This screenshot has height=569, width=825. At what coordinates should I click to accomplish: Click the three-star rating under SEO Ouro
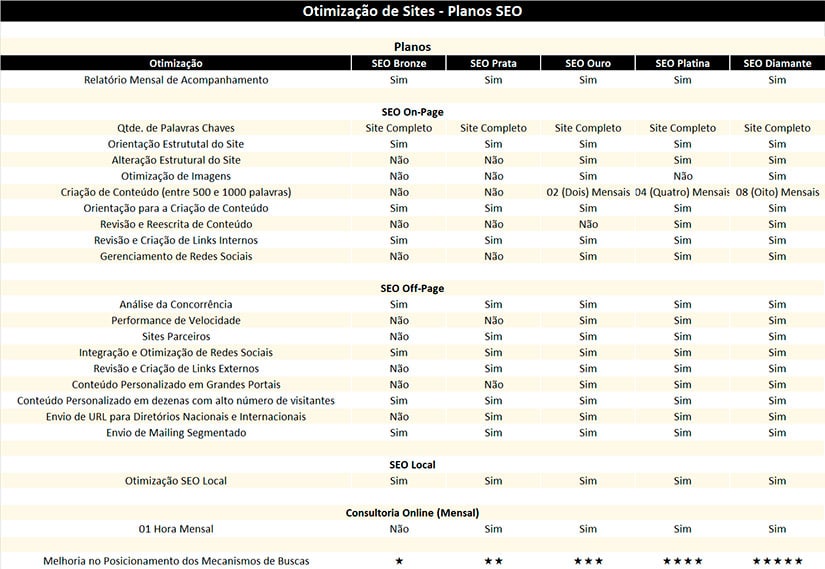pyautogui.click(x=588, y=561)
